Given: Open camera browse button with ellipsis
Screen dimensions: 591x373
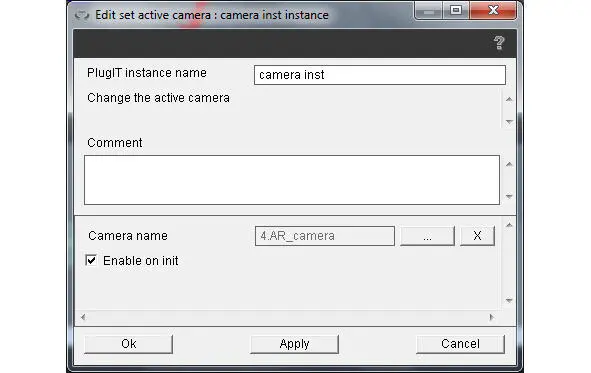Looking at the screenshot, I should coord(427,236).
